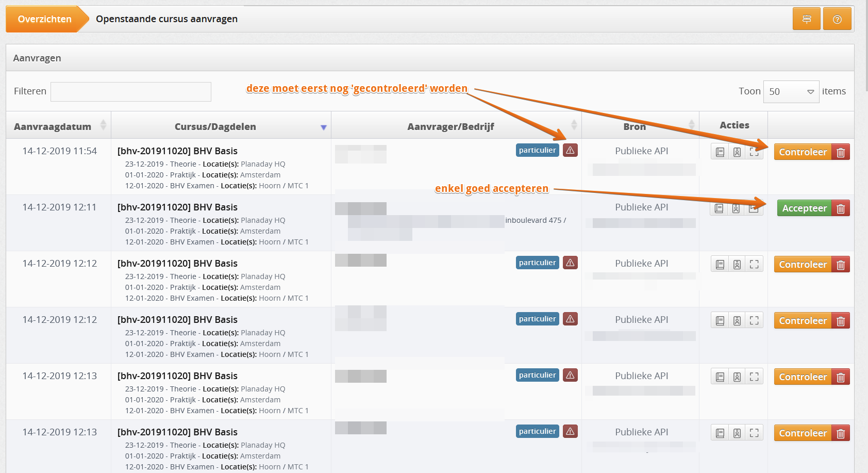Click blue sort arrow on Cursus/Dagdelen column

click(324, 127)
